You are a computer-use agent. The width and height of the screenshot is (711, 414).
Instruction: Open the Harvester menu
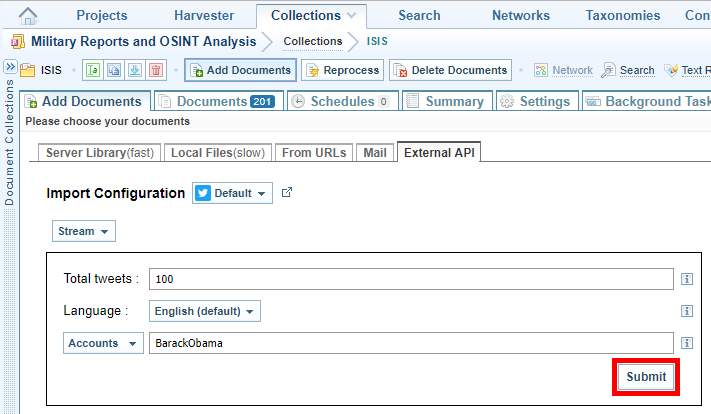pos(204,15)
